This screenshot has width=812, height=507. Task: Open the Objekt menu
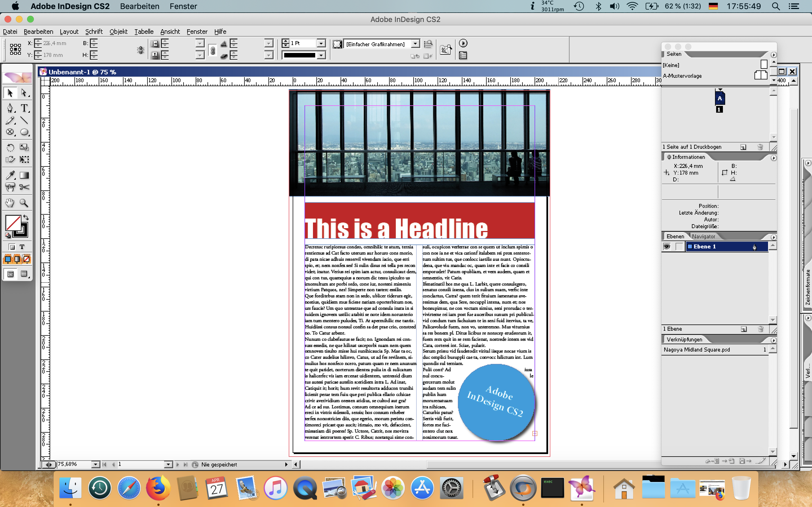click(118, 31)
